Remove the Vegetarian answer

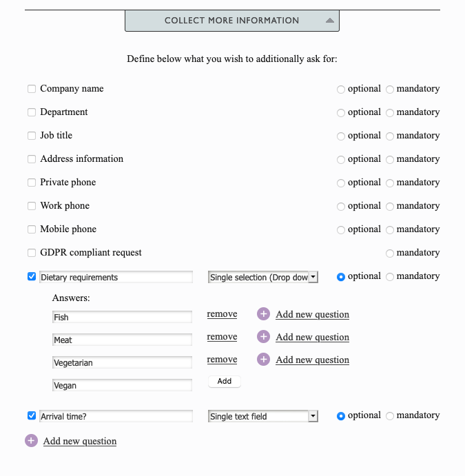click(x=222, y=360)
